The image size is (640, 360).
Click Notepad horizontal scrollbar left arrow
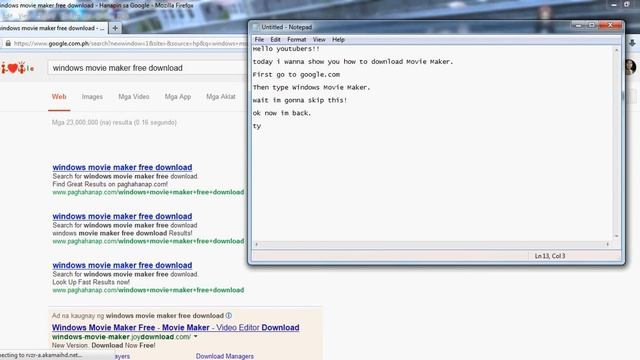pyautogui.click(x=256, y=244)
